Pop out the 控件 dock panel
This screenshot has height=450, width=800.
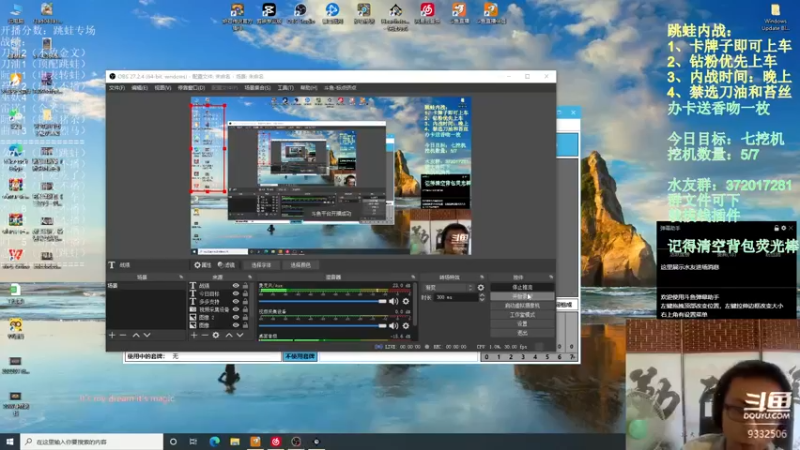point(551,277)
